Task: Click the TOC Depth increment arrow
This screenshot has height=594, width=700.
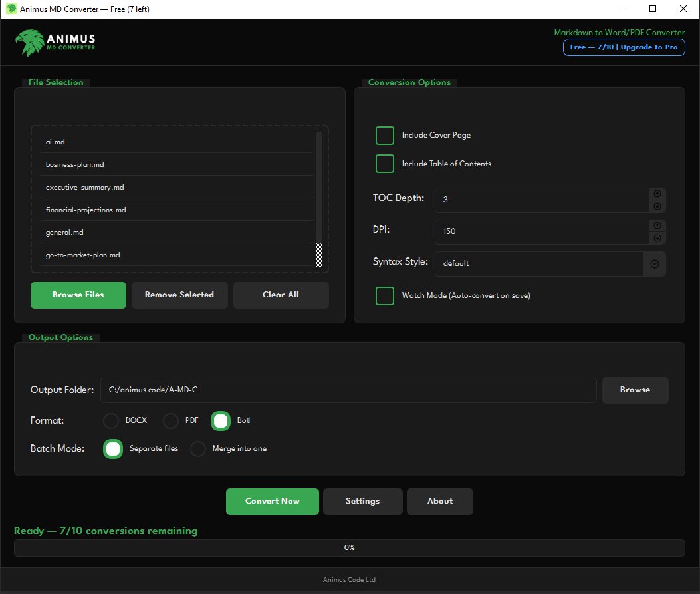Action: tap(657, 193)
